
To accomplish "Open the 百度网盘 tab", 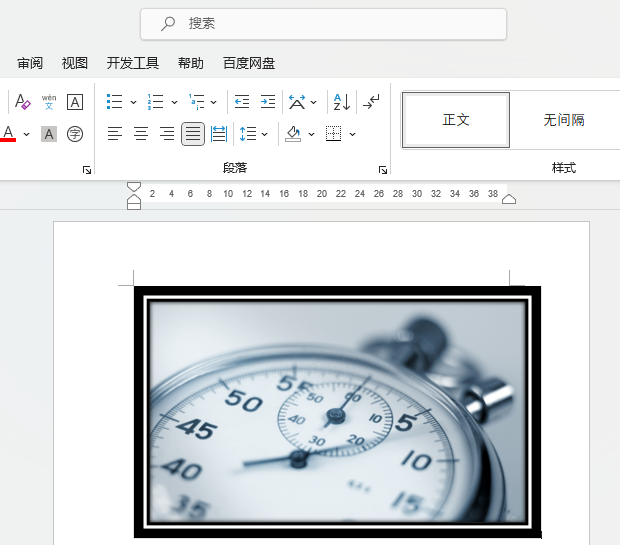I will point(249,63).
